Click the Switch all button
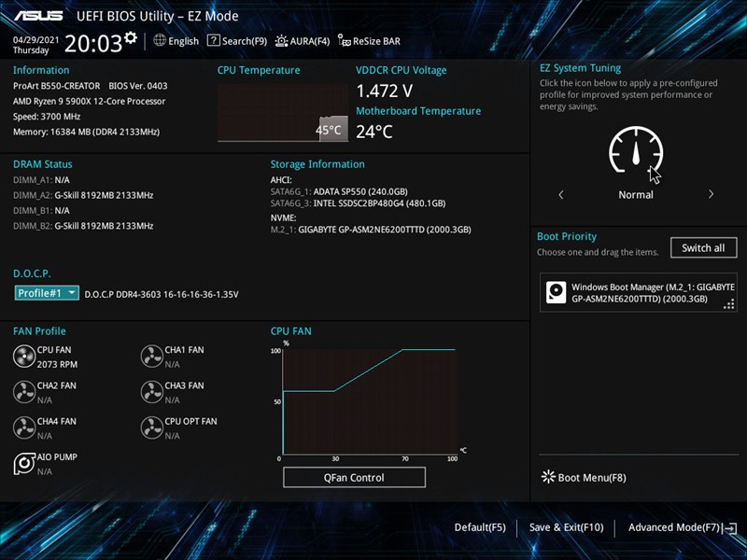This screenshot has height=560, width=747. tap(703, 248)
